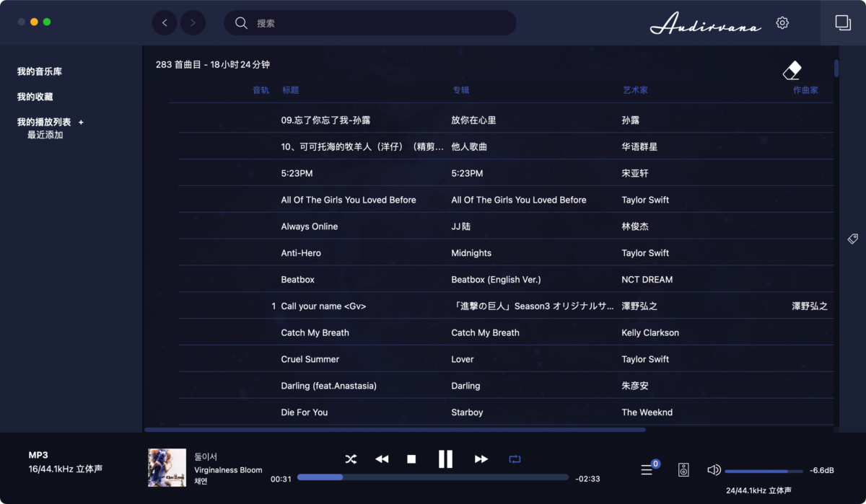Click the horizontal scrollbar under the track list
Screen dimensions: 866x504
395,430
